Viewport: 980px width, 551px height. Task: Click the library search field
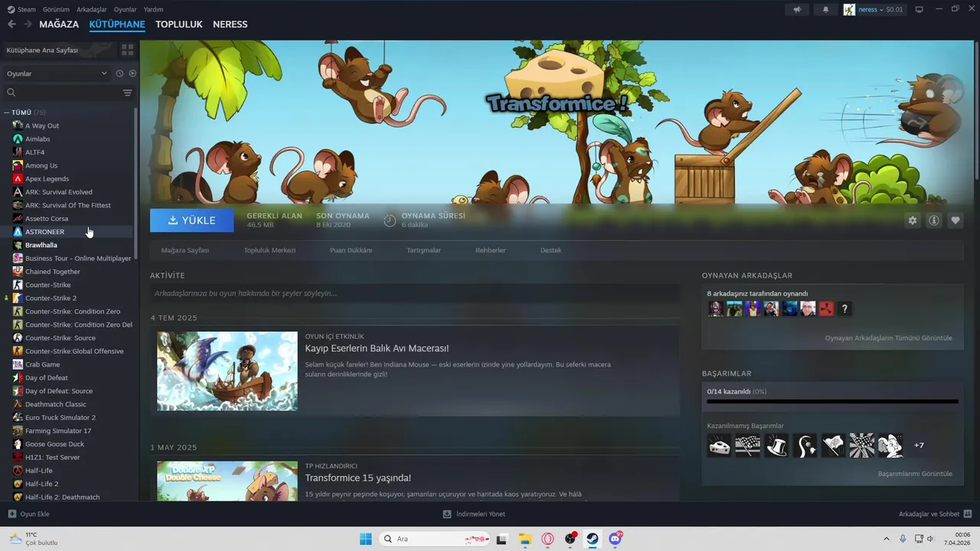(63, 93)
